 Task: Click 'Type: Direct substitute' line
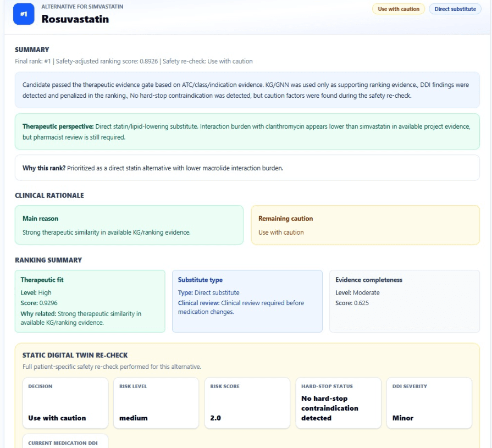209,292
